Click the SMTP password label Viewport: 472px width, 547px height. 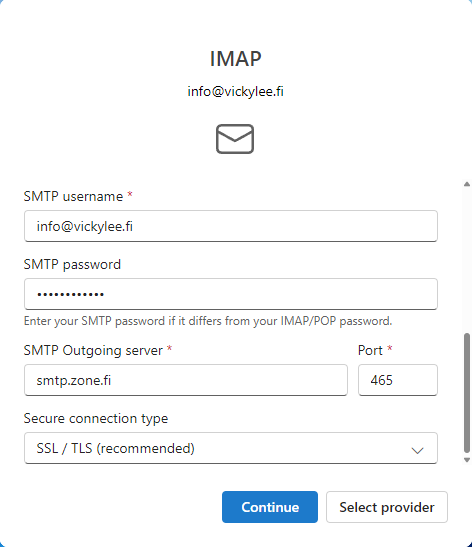[72, 264]
